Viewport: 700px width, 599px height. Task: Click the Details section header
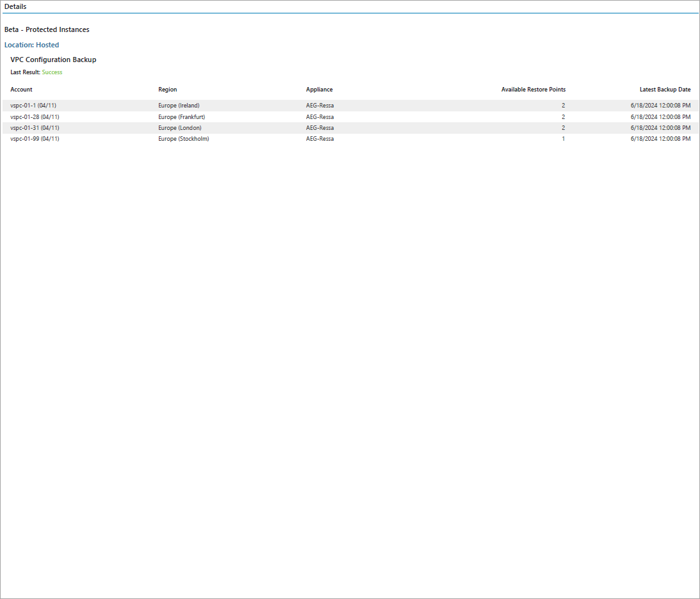click(x=15, y=6)
